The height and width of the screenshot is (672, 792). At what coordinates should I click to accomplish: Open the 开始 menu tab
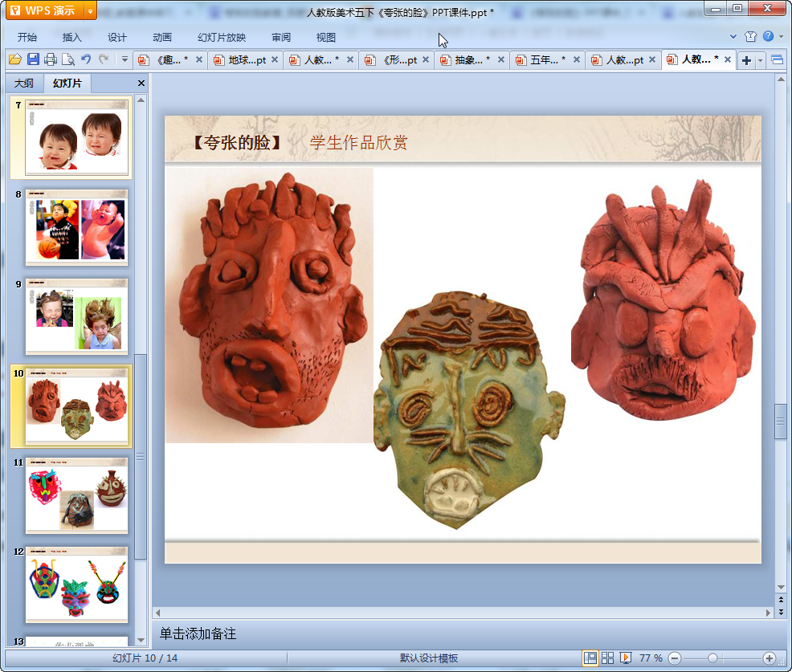[27, 38]
